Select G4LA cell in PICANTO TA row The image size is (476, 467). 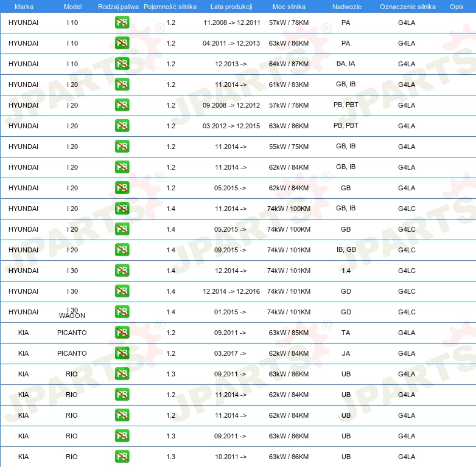407,333
